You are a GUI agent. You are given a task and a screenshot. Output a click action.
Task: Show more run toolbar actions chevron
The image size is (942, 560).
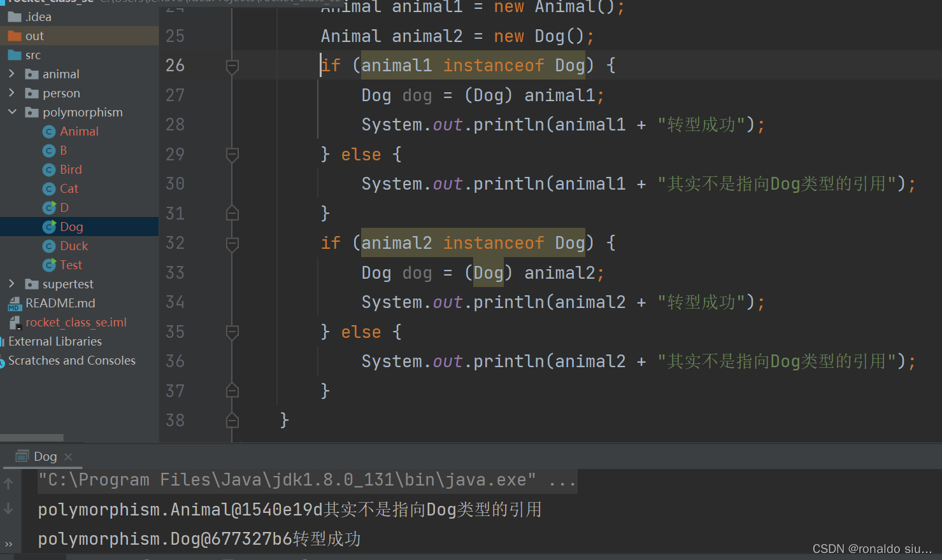coord(8,544)
